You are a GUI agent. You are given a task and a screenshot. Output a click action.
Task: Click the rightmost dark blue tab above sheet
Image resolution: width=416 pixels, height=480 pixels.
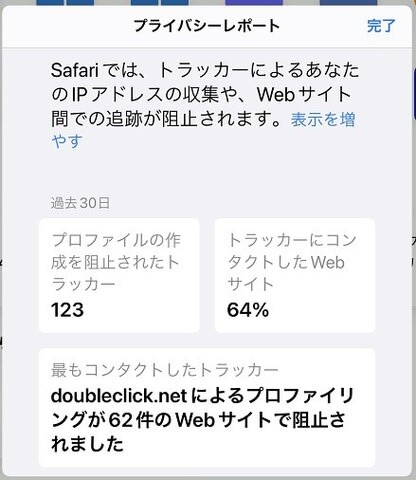tap(348, 3)
